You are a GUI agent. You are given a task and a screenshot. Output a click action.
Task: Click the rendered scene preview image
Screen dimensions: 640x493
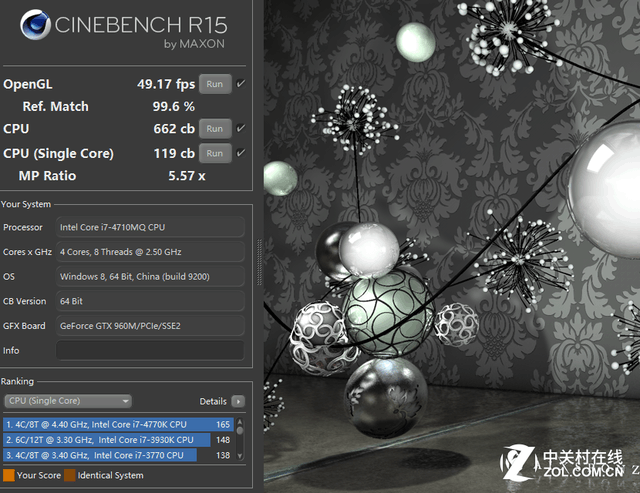(x=452, y=246)
